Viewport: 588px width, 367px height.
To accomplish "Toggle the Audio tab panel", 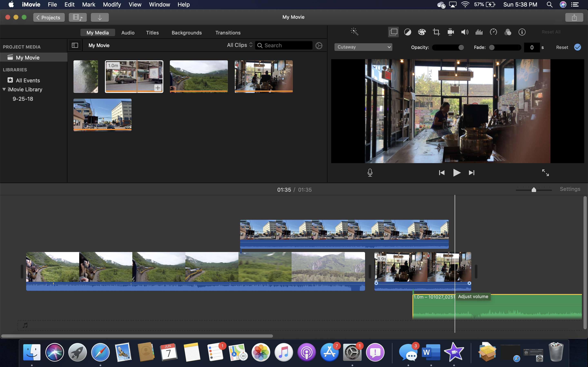I will [x=128, y=33].
